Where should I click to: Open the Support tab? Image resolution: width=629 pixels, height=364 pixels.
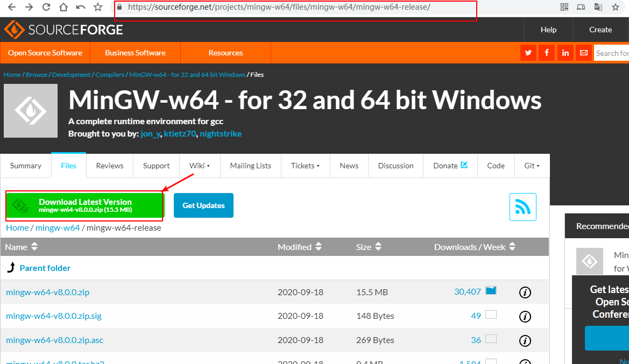click(x=156, y=166)
